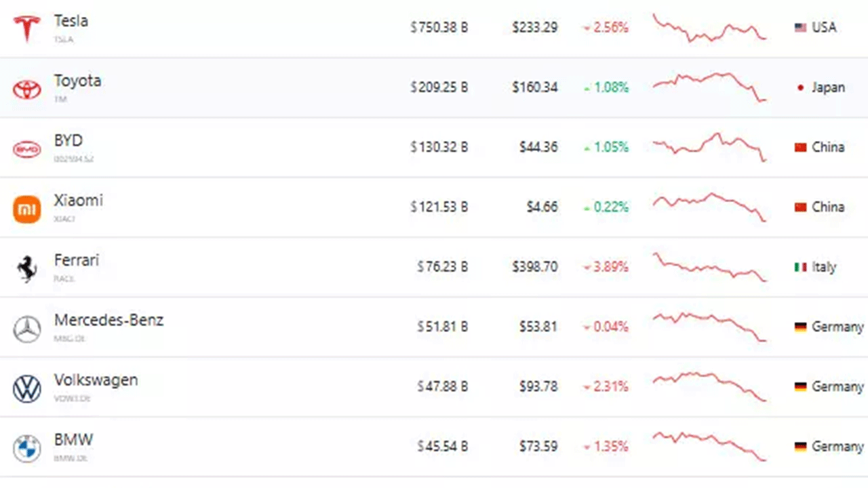Viewport: 868px width, 488px height.
Task: Click Ferrari's price trend sparkline chart
Action: pos(709,267)
